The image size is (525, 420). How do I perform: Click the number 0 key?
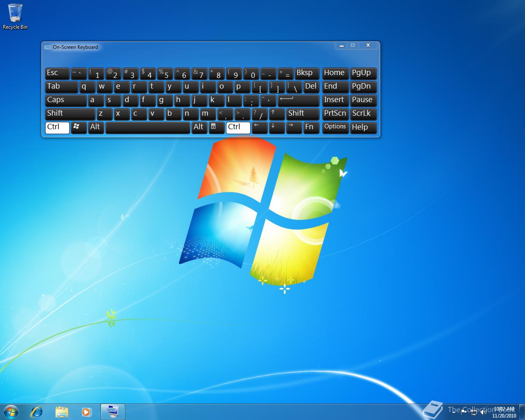coord(251,73)
